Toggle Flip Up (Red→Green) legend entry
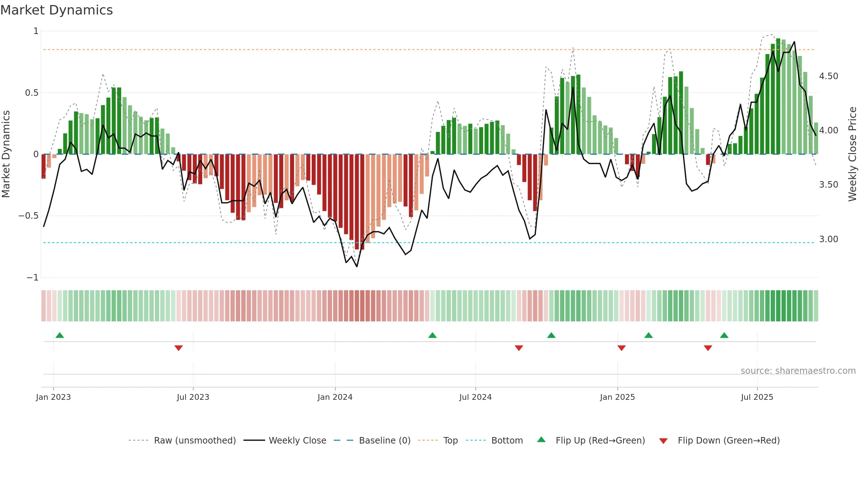The height and width of the screenshot is (488, 868). pos(591,440)
